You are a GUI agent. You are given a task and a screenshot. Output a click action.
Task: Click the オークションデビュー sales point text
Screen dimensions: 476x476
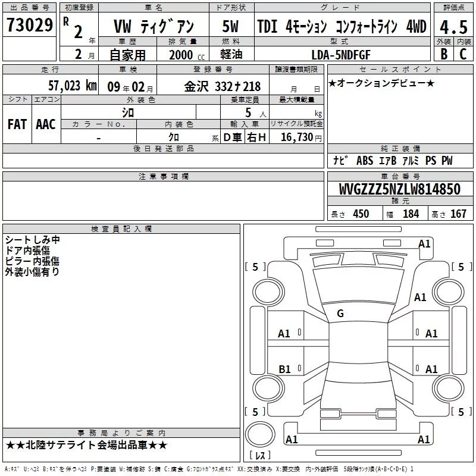click(x=381, y=83)
